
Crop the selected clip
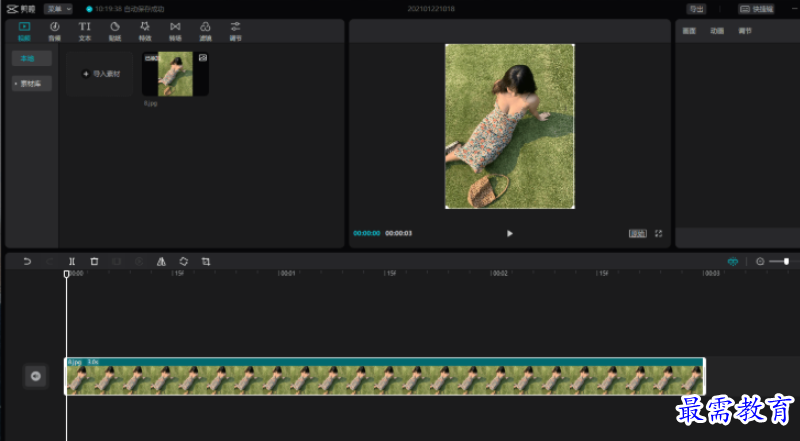click(x=206, y=261)
